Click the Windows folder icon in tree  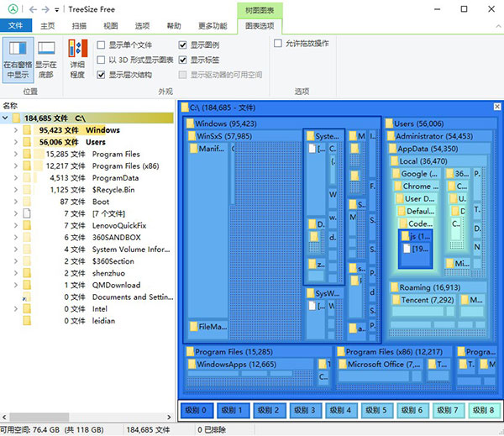click(27, 130)
